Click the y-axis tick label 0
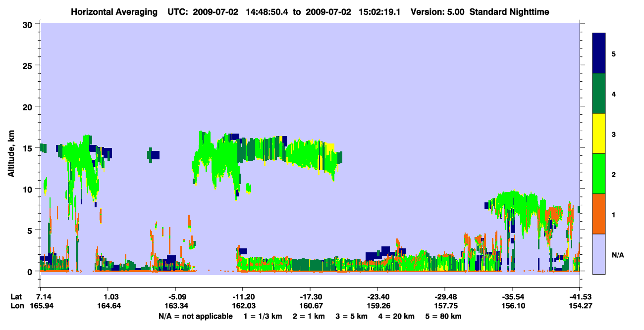644x330 pixels. point(31,272)
